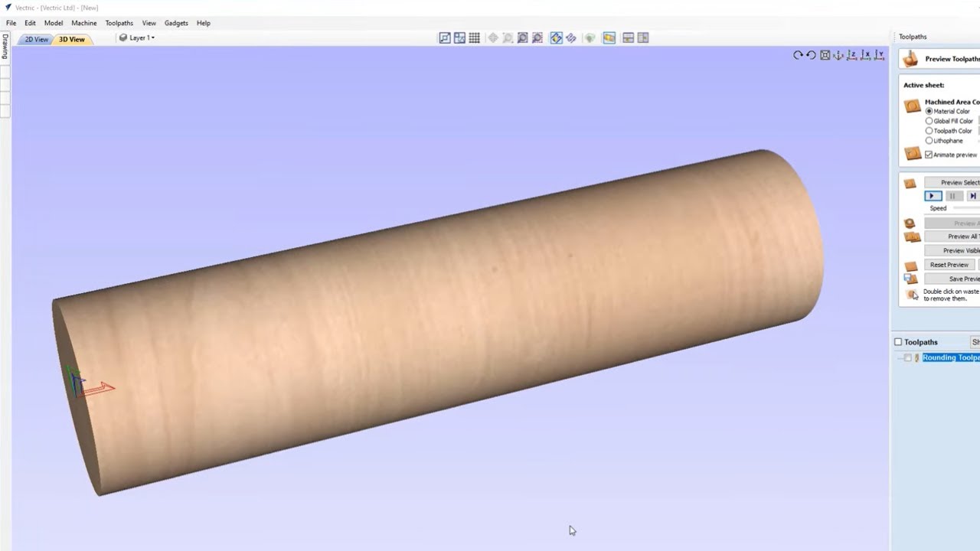
Task: Open the File menu
Action: [x=11, y=23]
